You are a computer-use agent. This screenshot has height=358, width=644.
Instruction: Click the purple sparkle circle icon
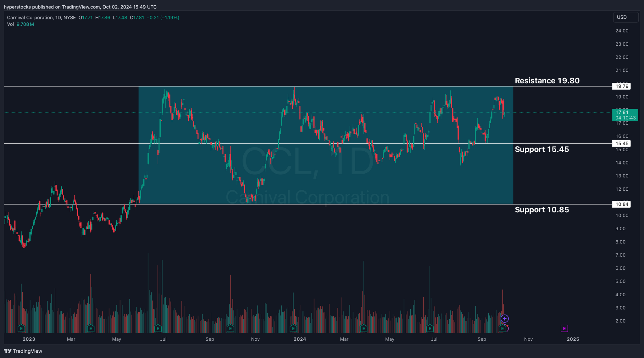point(504,319)
